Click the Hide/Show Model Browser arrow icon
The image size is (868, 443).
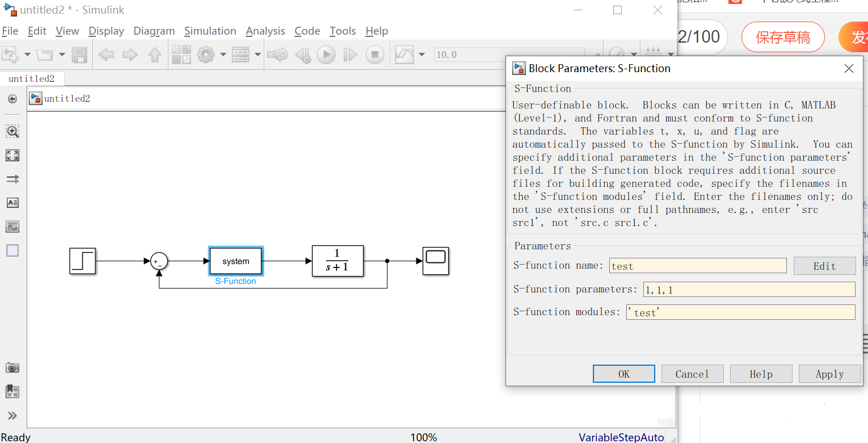click(x=12, y=99)
